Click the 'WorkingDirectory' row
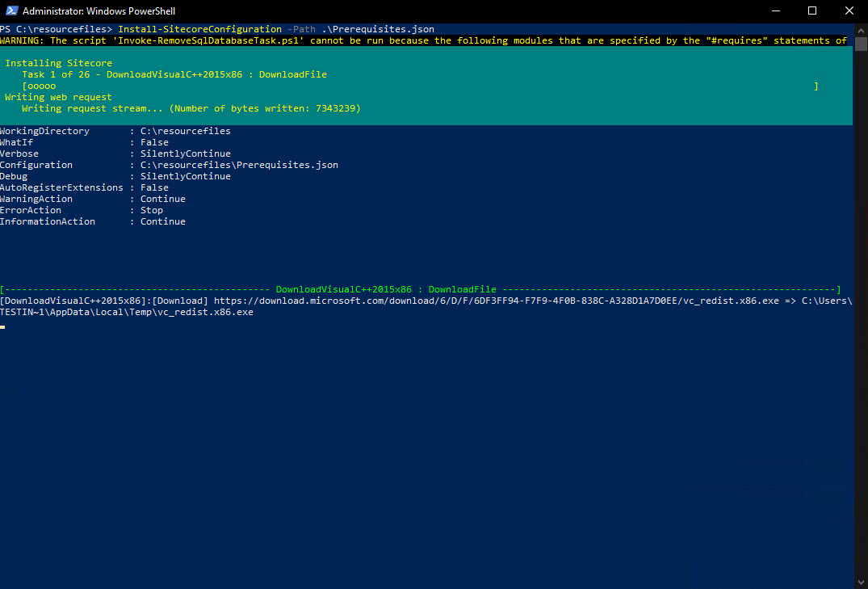This screenshot has height=589, width=868. pos(115,131)
